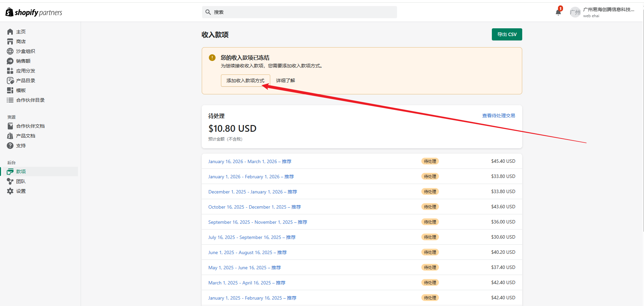Open the support (支持) question mark icon

coord(10,146)
